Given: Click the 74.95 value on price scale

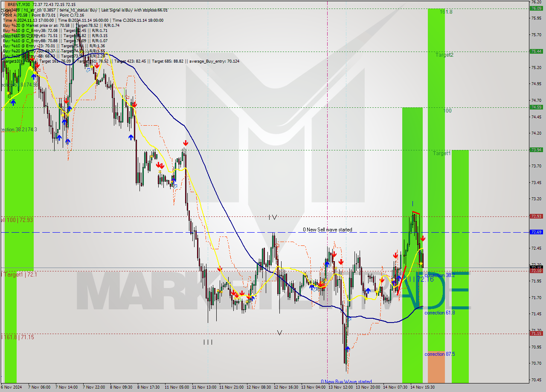Looking at the screenshot, I should pyautogui.click(x=536, y=84).
